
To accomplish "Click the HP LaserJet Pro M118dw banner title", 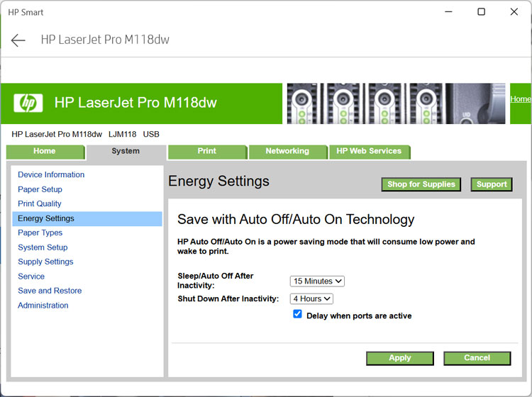I will pos(135,103).
